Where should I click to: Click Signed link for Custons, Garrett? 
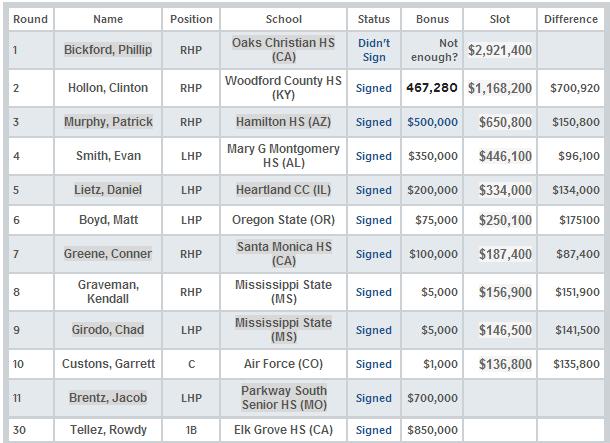pos(374,364)
